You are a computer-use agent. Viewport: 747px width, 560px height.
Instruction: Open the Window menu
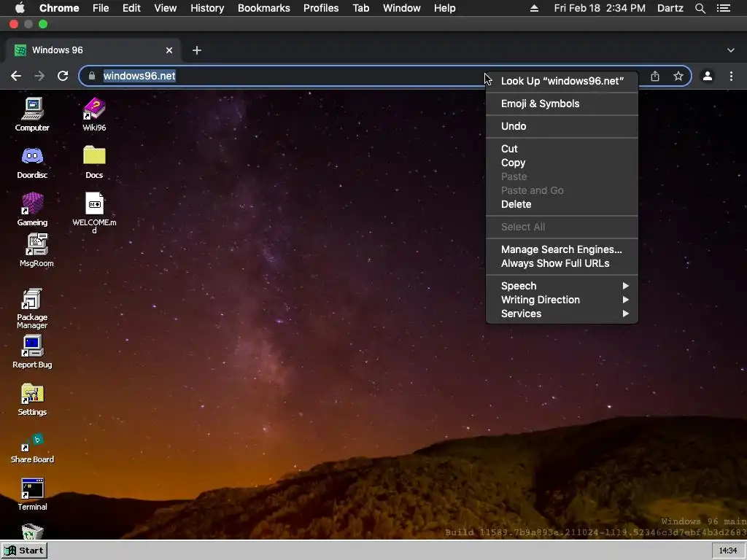click(402, 8)
